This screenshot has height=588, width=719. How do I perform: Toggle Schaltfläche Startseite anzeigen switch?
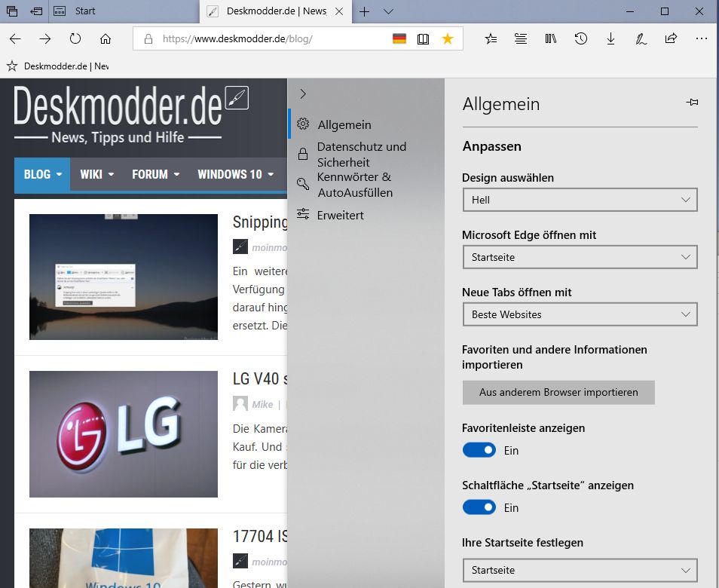[x=479, y=507]
